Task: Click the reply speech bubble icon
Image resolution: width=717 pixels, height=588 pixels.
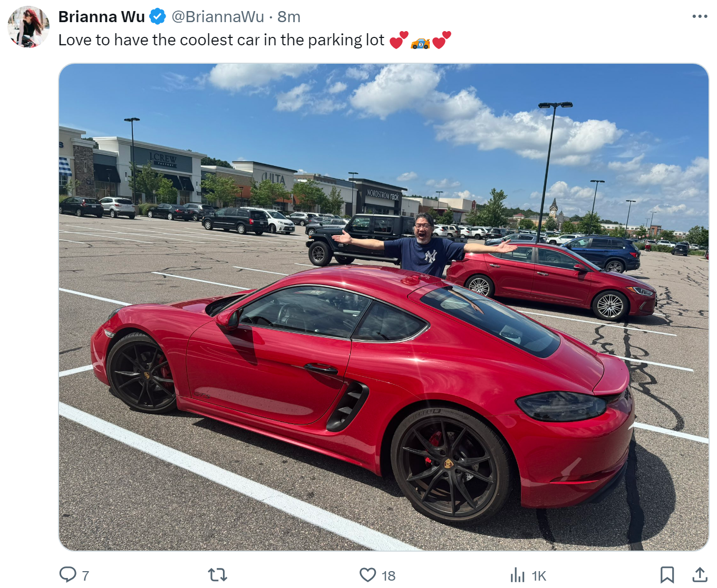Action: pyautogui.click(x=67, y=574)
